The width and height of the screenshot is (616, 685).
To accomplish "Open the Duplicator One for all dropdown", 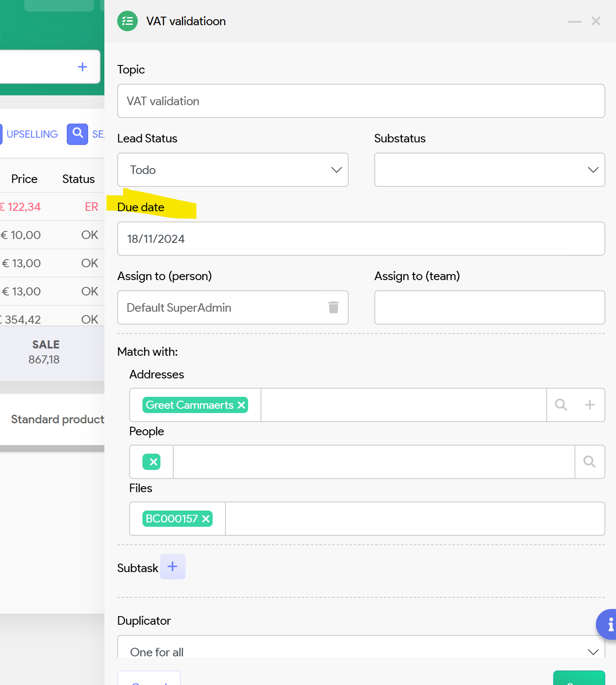I will (361, 651).
